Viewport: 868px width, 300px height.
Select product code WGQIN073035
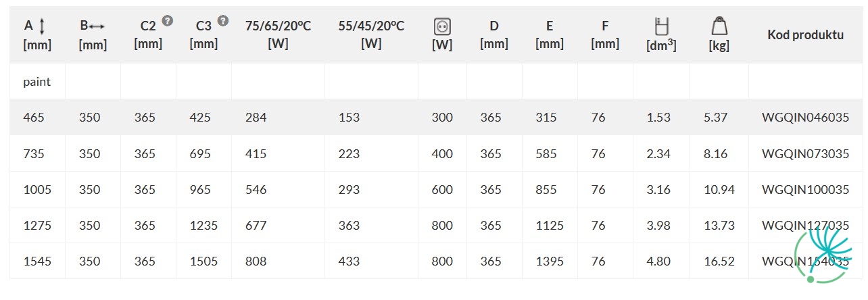click(x=805, y=153)
